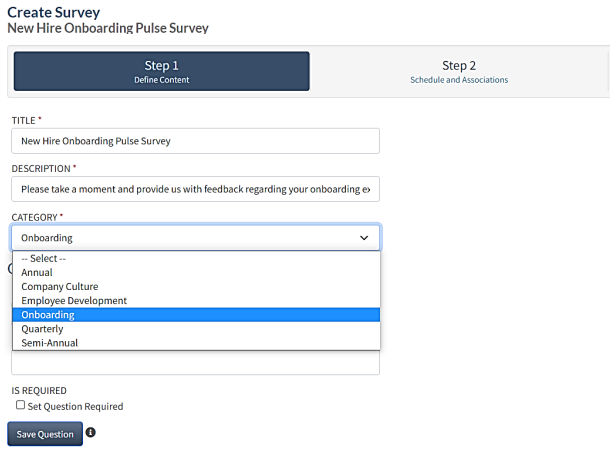Image resolution: width=610 pixels, height=457 pixels.
Task: Click the TITLE field label
Action: click(x=26, y=120)
